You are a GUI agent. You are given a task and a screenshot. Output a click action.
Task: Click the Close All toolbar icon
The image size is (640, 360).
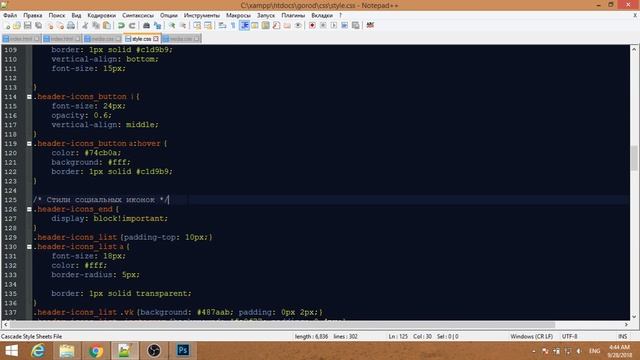pos(60,25)
